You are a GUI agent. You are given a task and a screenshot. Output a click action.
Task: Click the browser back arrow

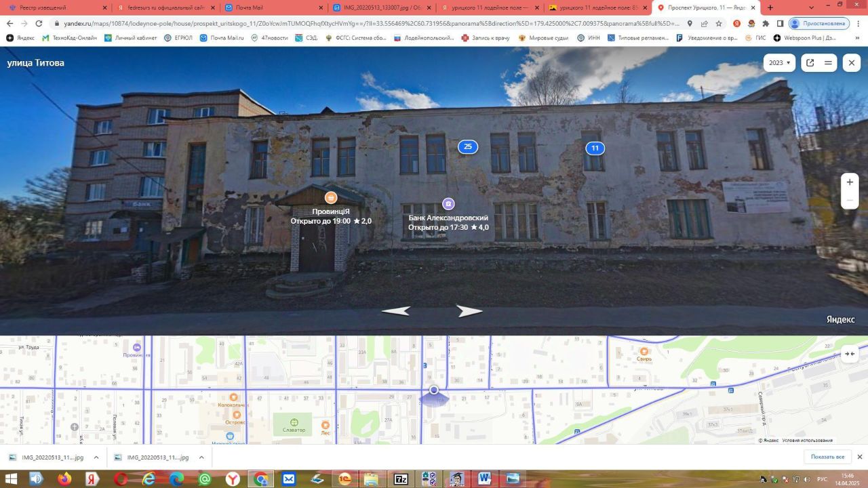pyautogui.click(x=9, y=23)
